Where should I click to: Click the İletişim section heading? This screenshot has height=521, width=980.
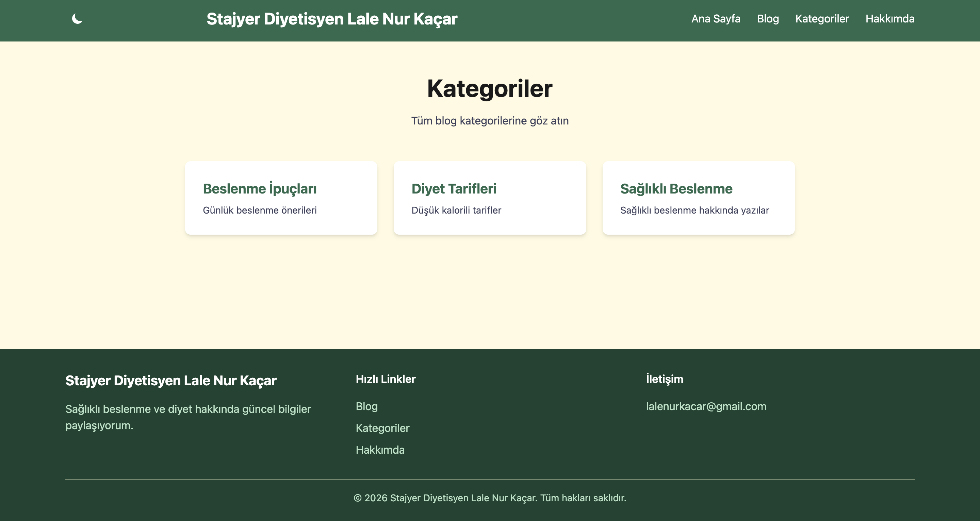click(665, 379)
